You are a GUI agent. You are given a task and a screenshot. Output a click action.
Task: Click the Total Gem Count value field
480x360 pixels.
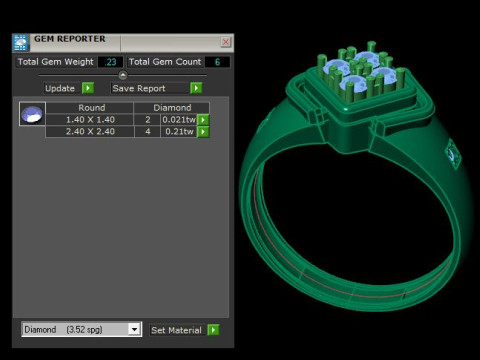217,62
